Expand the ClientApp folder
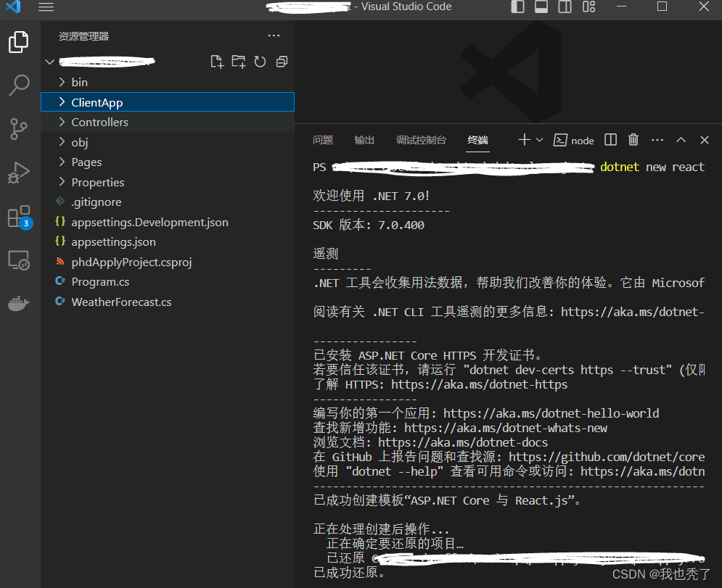Viewport: 722px width, 588px height. coord(168,102)
